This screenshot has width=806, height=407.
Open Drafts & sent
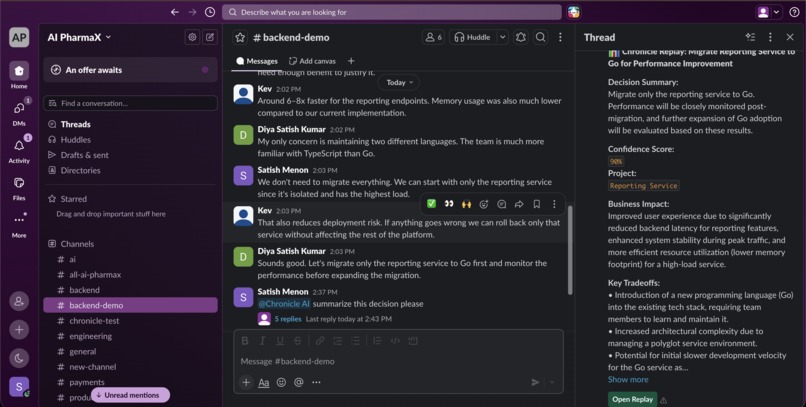84,155
